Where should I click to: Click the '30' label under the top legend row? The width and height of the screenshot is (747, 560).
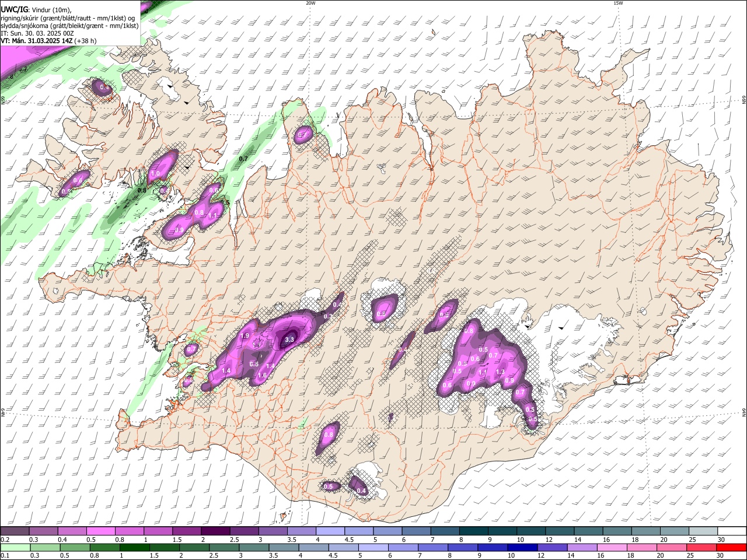[x=721, y=540]
